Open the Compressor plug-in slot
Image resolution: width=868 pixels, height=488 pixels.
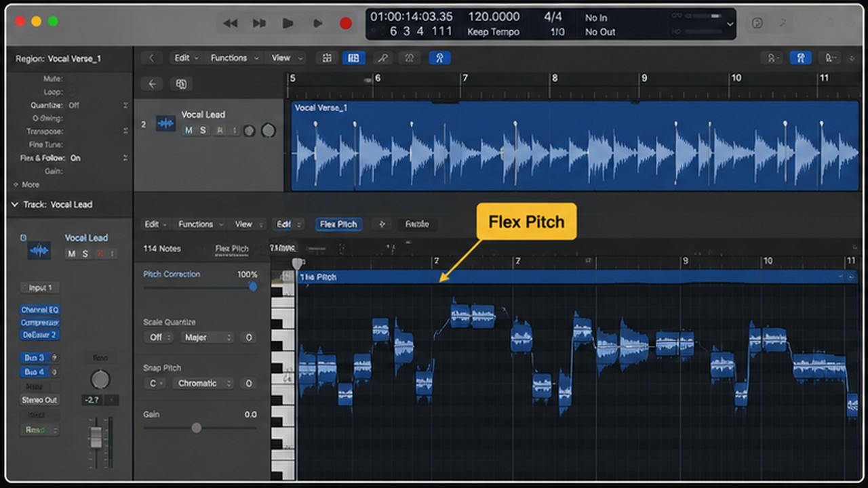39,323
